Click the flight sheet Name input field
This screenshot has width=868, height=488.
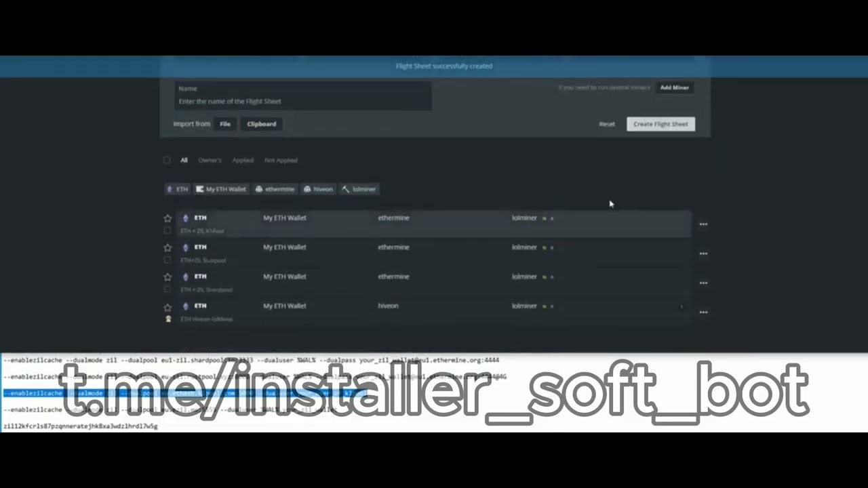[x=303, y=96]
